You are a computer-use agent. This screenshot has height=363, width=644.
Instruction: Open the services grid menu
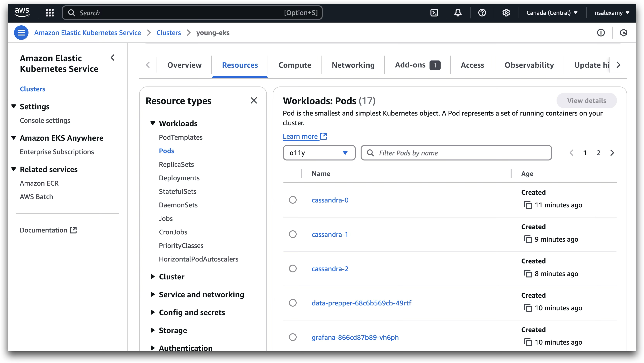point(50,13)
